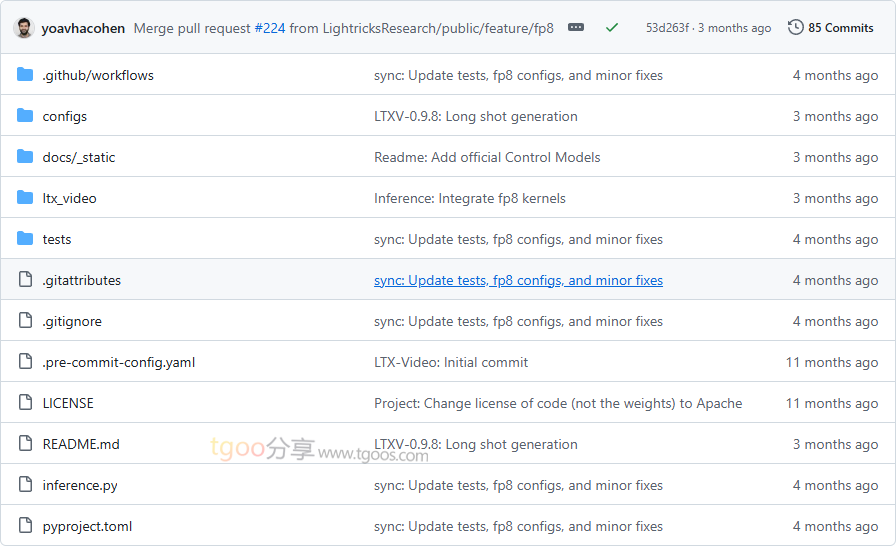Click the green commit status checkmark

tap(612, 28)
